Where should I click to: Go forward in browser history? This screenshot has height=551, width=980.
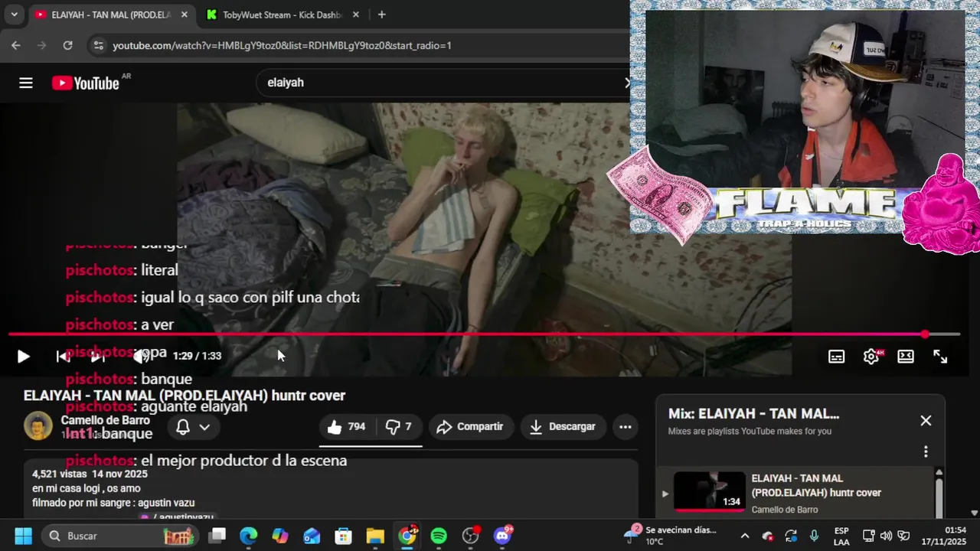tap(42, 45)
